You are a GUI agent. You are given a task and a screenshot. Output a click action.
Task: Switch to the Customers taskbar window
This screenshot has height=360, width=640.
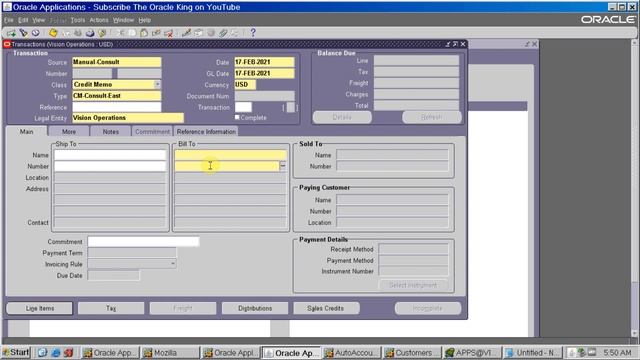(x=412, y=353)
